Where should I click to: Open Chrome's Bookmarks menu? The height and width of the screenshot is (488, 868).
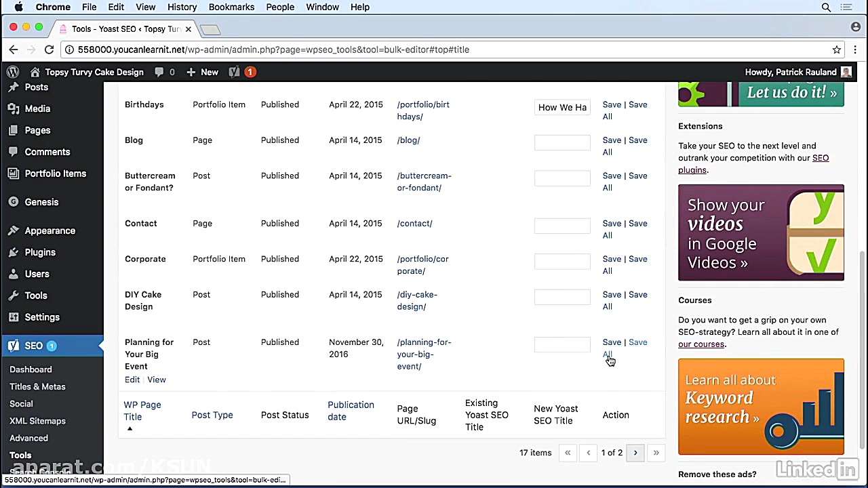[231, 7]
